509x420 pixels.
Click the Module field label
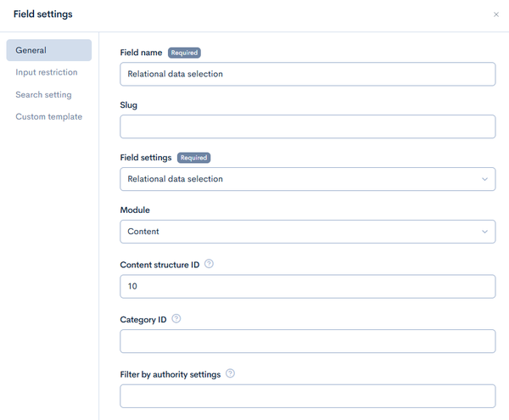pos(135,210)
